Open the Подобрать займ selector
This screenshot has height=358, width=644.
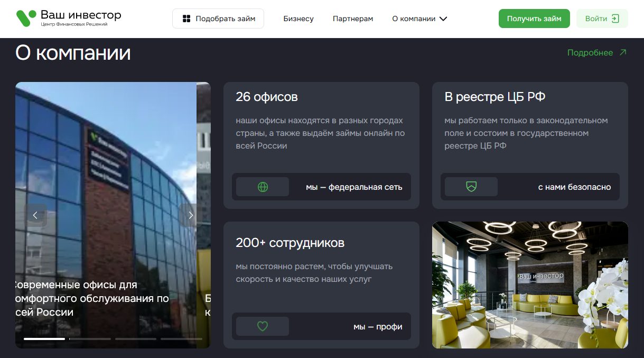218,19
